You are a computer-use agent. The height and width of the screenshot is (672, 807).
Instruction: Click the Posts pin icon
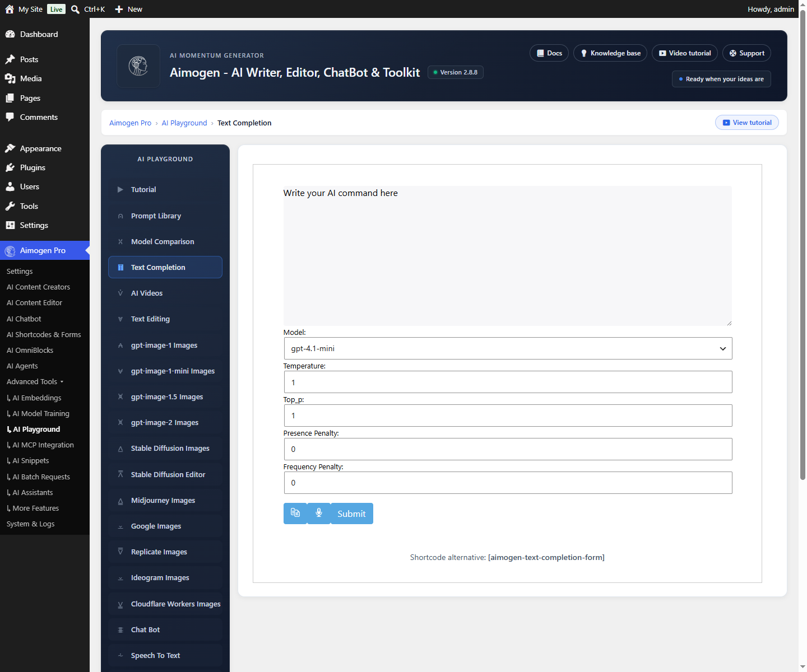click(x=10, y=59)
